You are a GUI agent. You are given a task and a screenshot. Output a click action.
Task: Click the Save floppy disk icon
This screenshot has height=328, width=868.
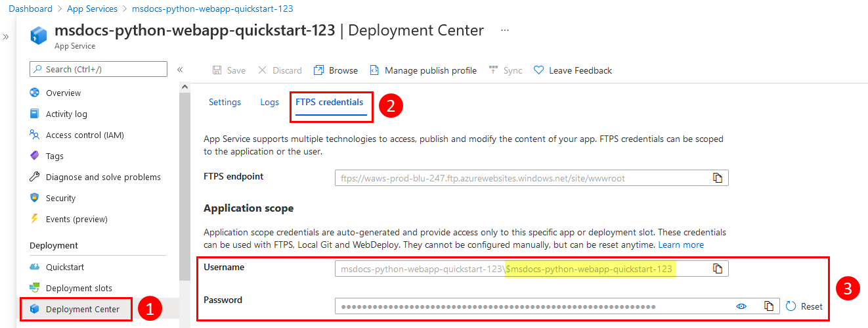217,70
